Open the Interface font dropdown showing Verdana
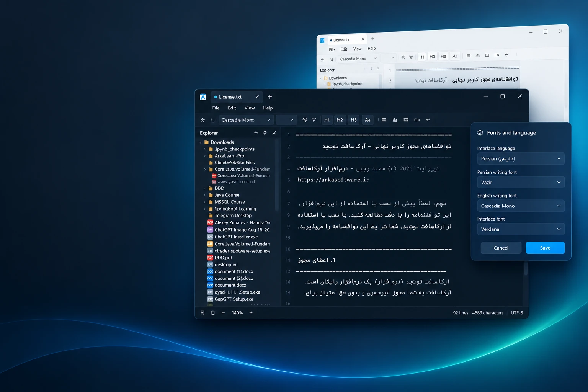The image size is (588, 392). point(521,229)
